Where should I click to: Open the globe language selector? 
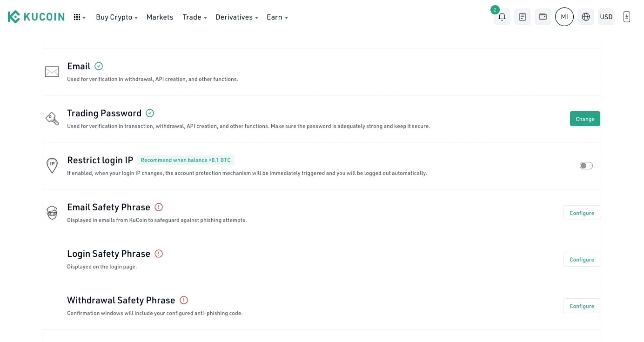[585, 17]
